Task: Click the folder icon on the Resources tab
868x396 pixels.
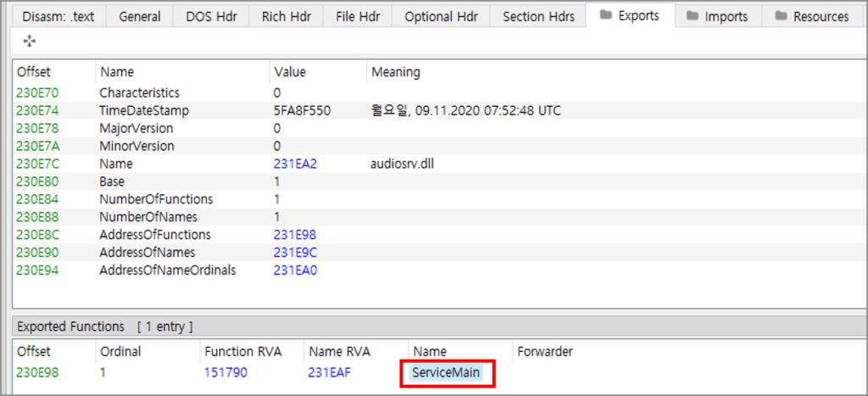Action: [x=781, y=16]
